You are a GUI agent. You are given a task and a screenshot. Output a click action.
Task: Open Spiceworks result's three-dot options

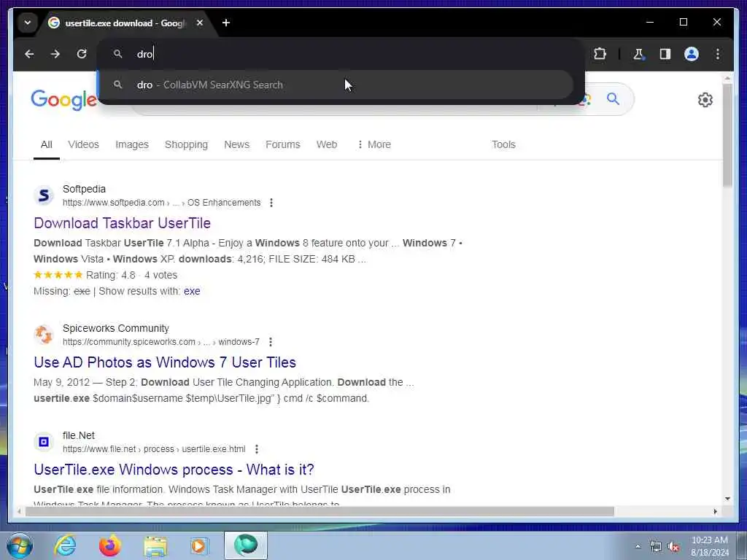coord(271,342)
